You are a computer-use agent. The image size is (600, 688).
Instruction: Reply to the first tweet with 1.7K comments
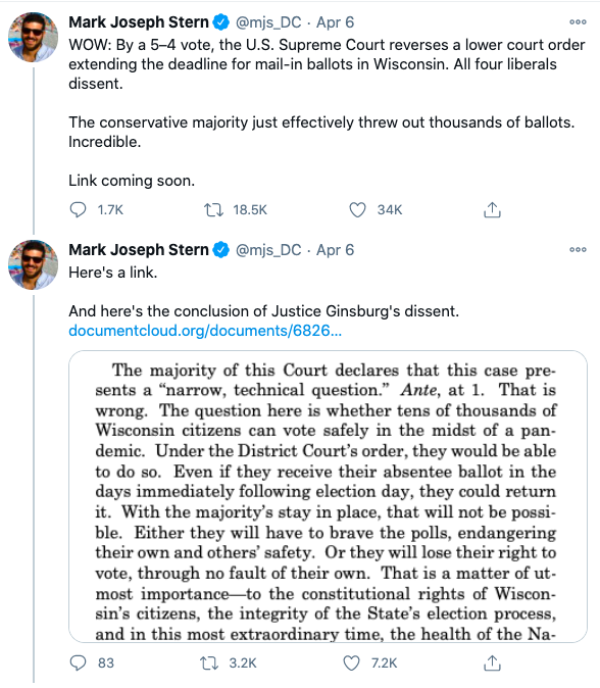78,210
